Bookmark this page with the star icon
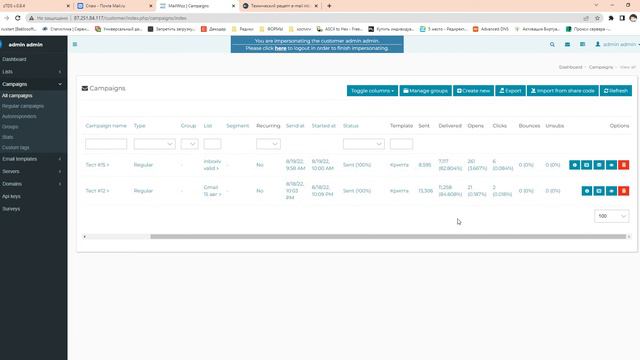The image size is (640, 360). [597, 18]
